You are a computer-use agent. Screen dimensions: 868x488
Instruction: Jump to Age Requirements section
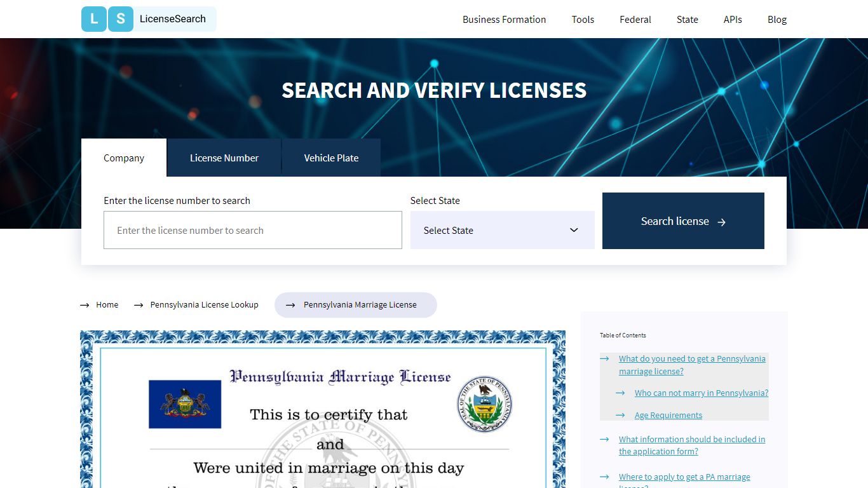[x=668, y=416]
